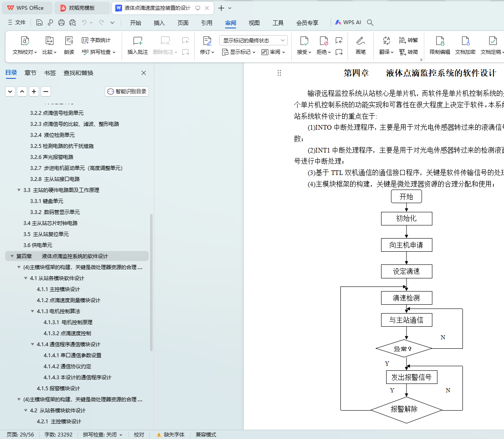Open the 会员专享 tab

[307, 22]
